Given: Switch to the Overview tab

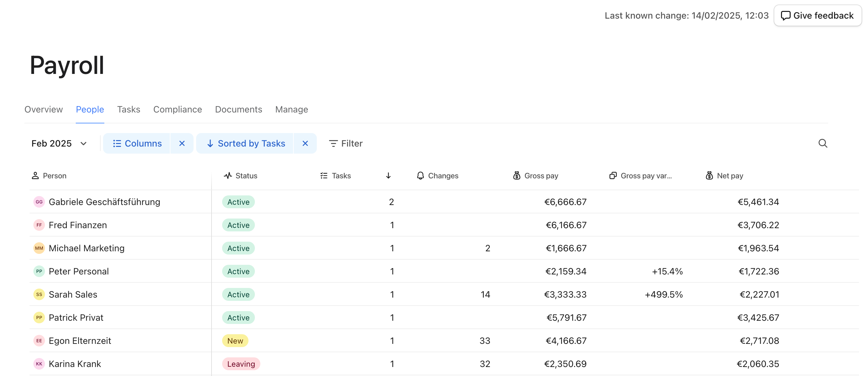Looking at the screenshot, I should point(43,109).
